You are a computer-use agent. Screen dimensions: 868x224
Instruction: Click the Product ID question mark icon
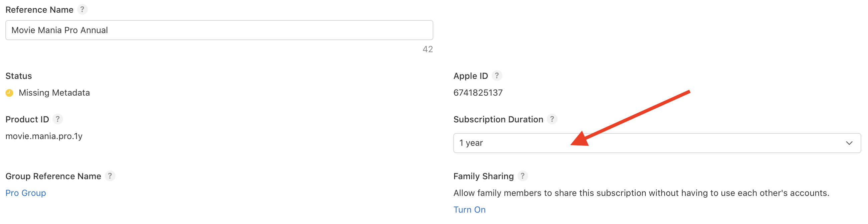[x=58, y=119]
